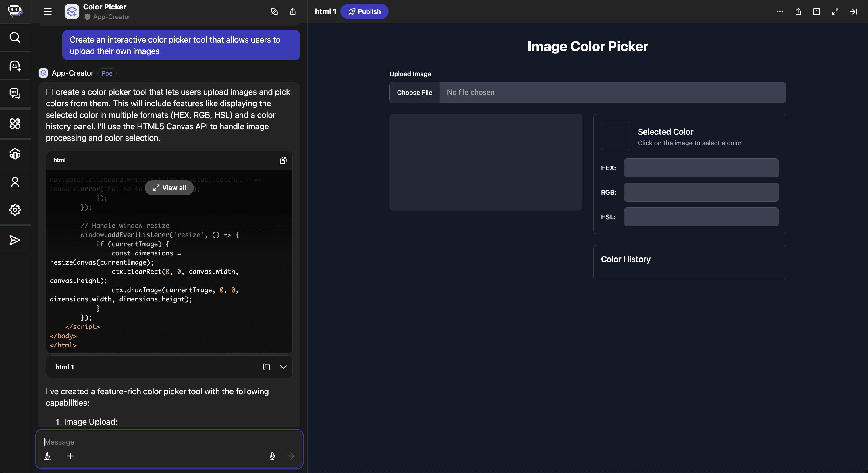Open html 1 in preview pane

267,367
